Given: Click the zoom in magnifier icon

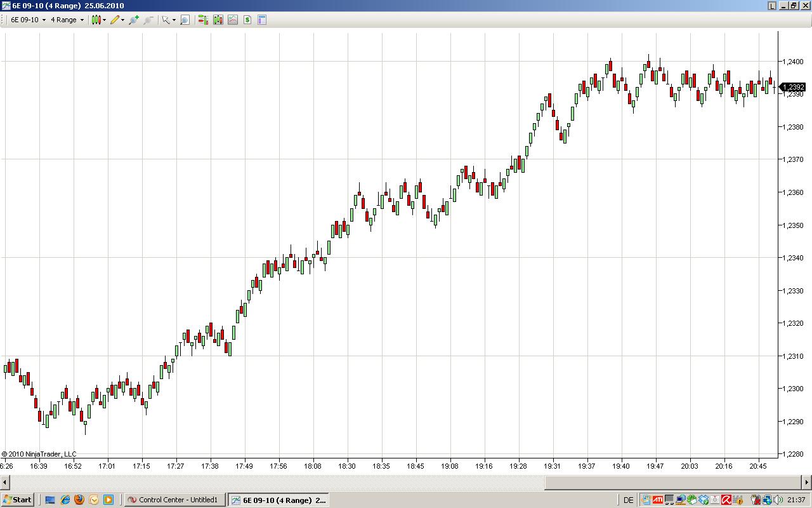Looking at the screenshot, I should click(x=134, y=20).
